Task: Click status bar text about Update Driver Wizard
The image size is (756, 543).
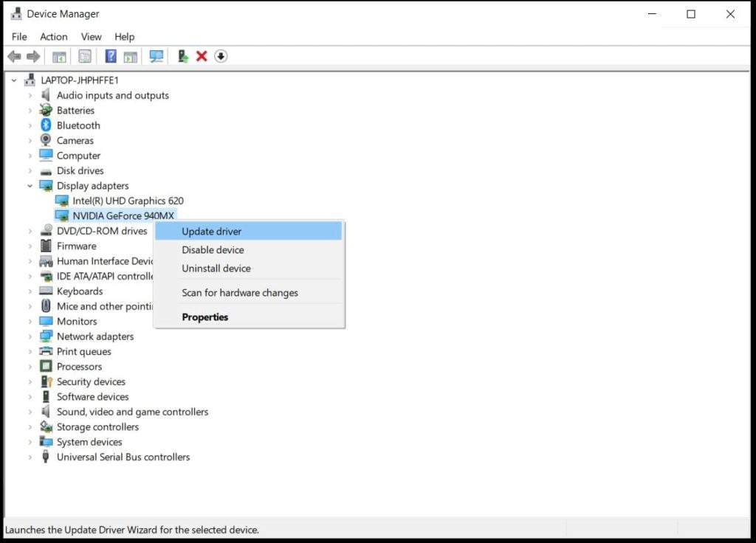Action: coord(131,530)
